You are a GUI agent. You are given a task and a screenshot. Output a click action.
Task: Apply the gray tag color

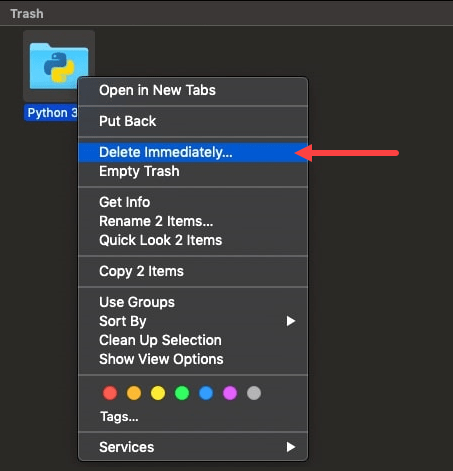[254, 393]
